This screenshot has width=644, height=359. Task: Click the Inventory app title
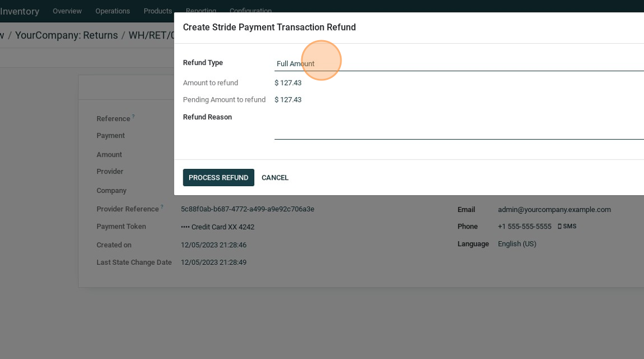[x=20, y=11]
